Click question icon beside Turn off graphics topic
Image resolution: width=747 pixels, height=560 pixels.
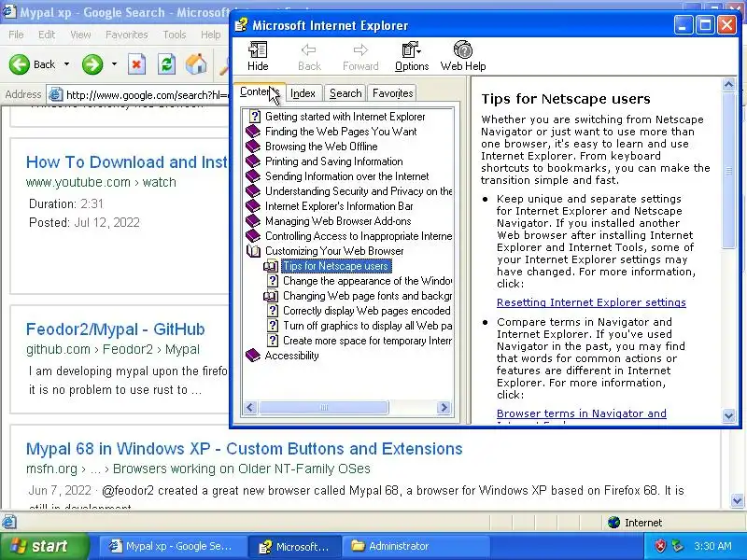[273, 325]
